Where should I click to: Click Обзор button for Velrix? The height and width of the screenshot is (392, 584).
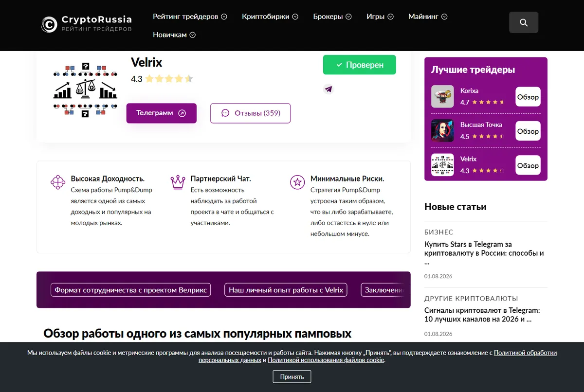[528, 165]
